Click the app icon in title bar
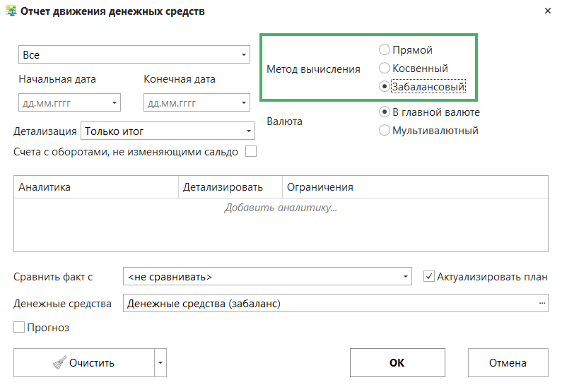The image size is (562, 392). coord(11,11)
